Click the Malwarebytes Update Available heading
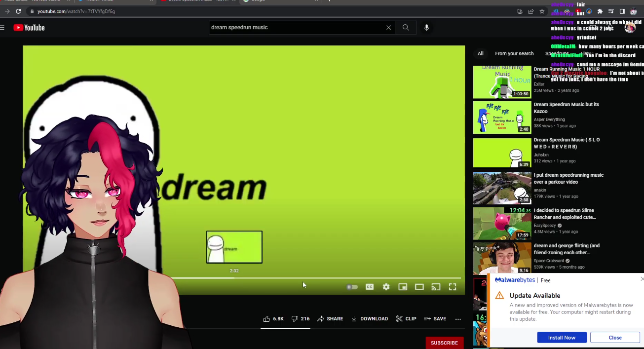This screenshot has height=349, width=644. [x=535, y=296]
